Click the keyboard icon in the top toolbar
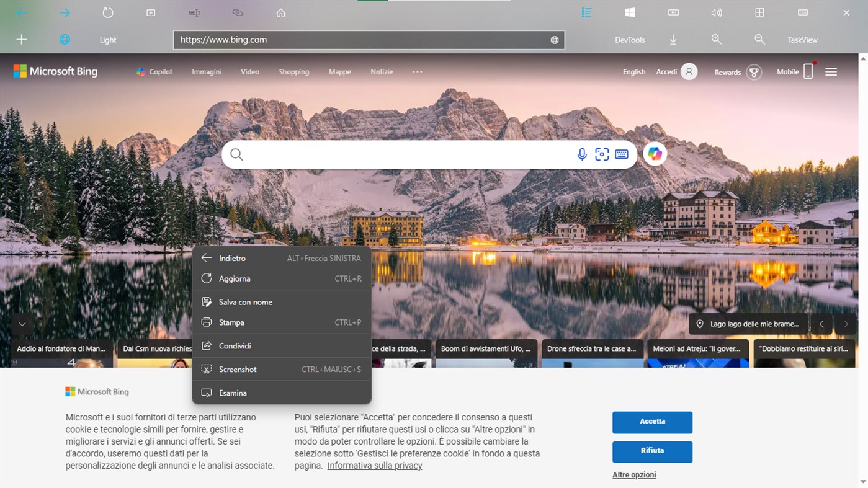This screenshot has width=868, height=488. point(803,12)
